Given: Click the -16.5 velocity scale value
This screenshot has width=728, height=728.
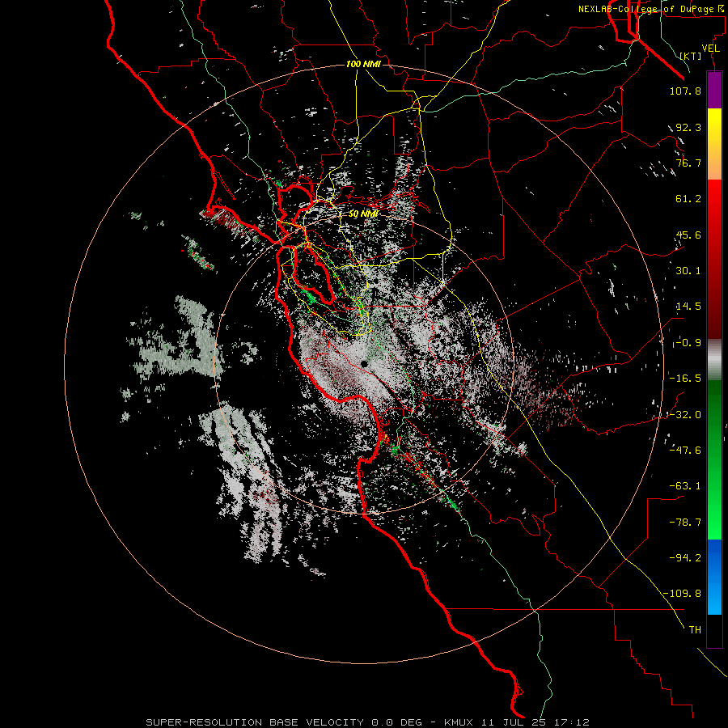Looking at the screenshot, I should pos(685,379).
